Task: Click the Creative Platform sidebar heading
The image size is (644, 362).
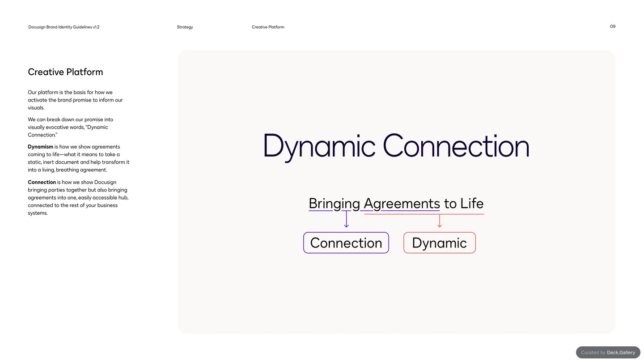Action: [x=65, y=72]
